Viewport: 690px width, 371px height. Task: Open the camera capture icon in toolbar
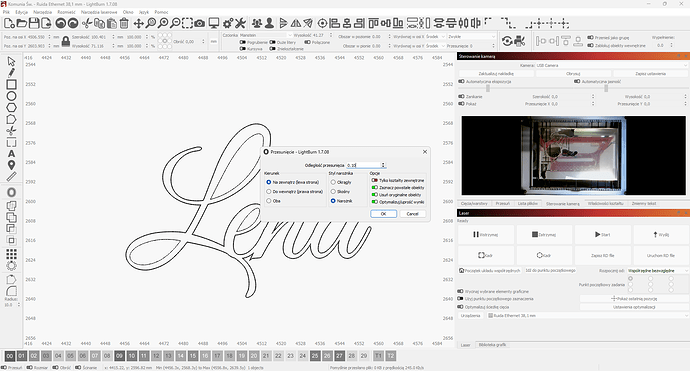199,23
